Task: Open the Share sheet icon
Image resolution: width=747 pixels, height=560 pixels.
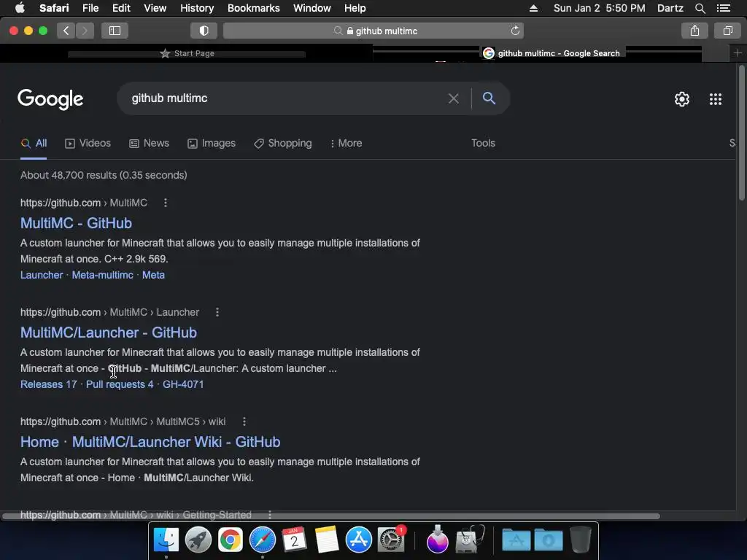Action: tap(694, 31)
